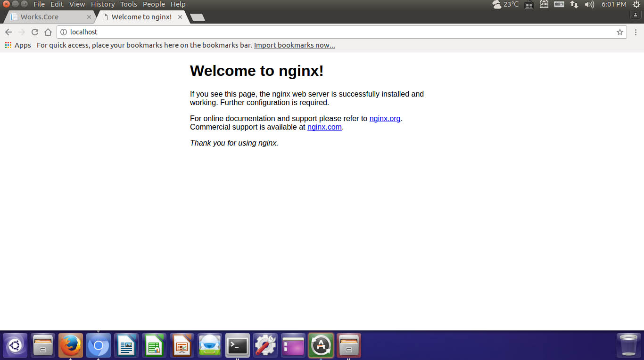The image size is (644, 360).
Task: Bookmark this page with the star icon
Action: click(x=619, y=32)
